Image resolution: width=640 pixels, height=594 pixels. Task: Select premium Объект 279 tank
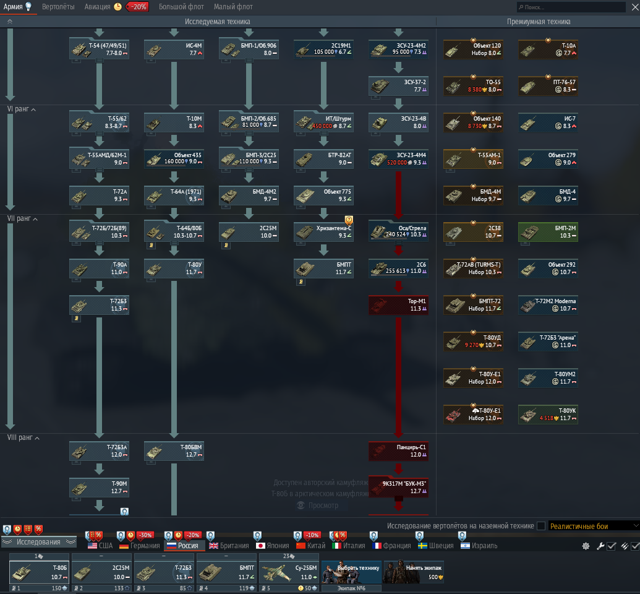pyautogui.click(x=548, y=159)
